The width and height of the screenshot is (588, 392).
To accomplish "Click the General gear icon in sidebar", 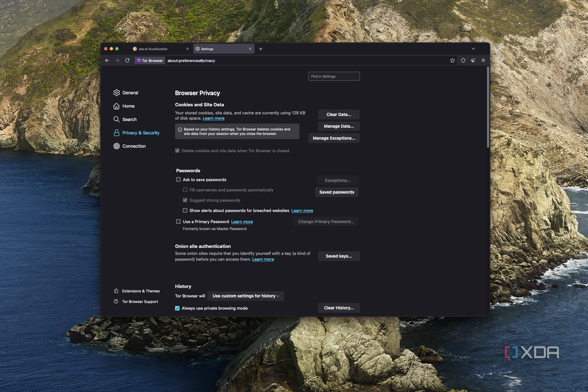I will pyautogui.click(x=117, y=93).
